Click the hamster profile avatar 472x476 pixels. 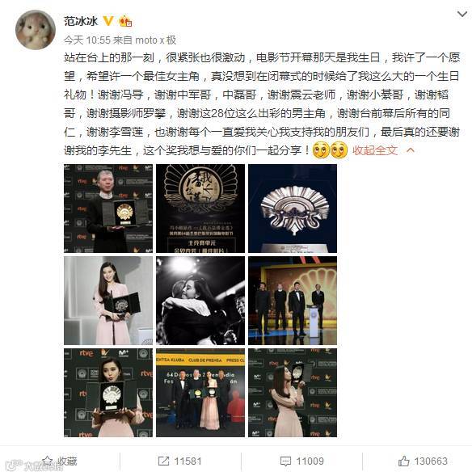[36, 30]
